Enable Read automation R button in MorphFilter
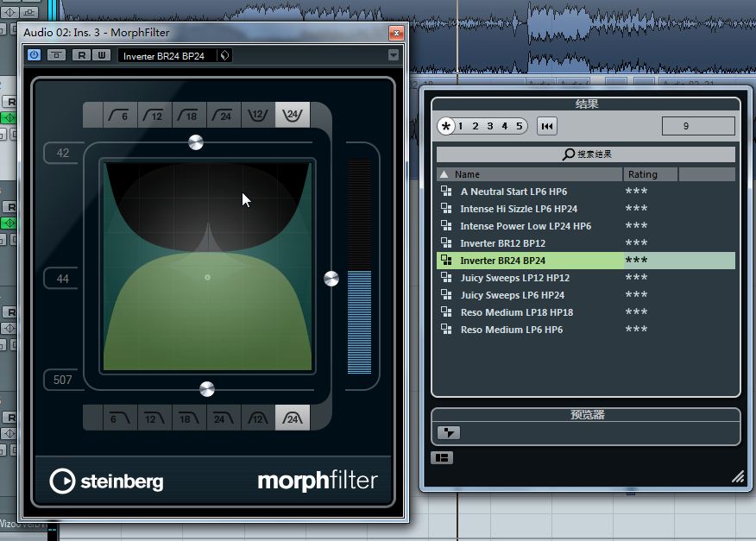Viewport: 756px width, 541px height. pos(81,55)
